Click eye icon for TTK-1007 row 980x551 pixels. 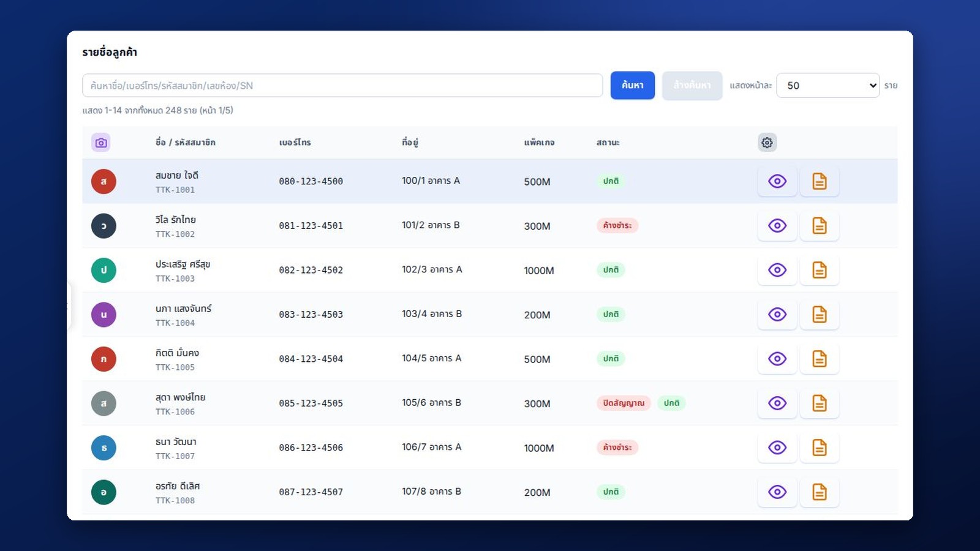[777, 448]
